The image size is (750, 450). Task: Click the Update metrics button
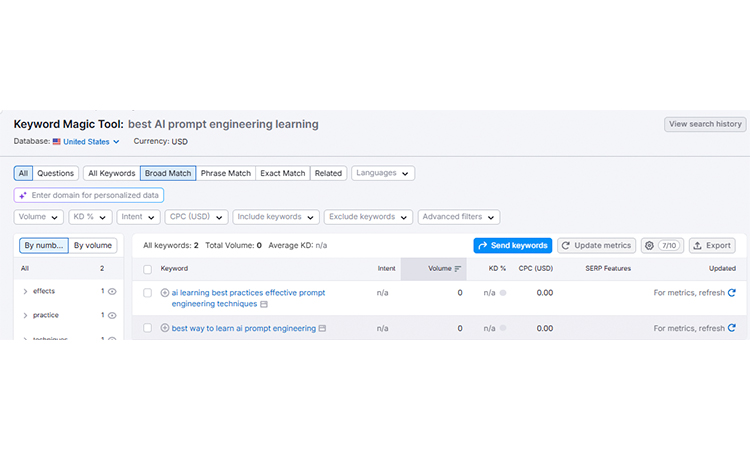(596, 245)
